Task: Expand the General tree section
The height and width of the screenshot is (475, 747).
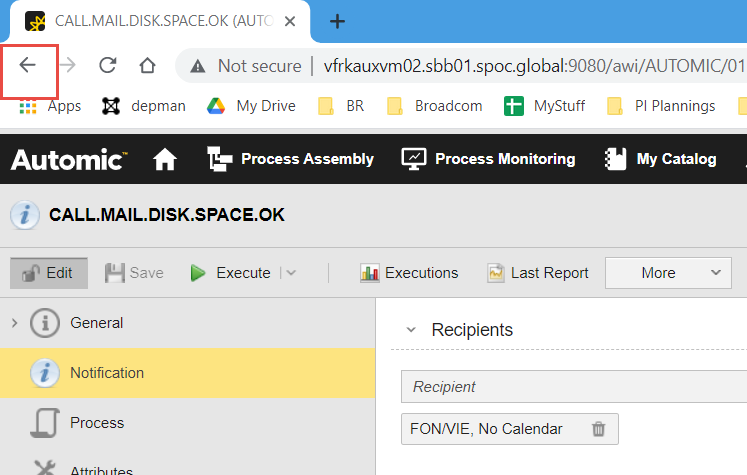Action: pyautogui.click(x=14, y=323)
